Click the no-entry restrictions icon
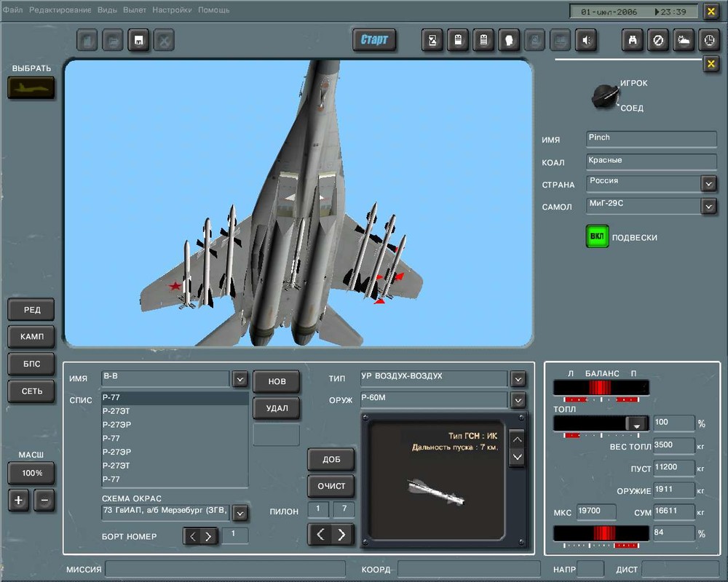The width and height of the screenshot is (728, 582). 658,40
